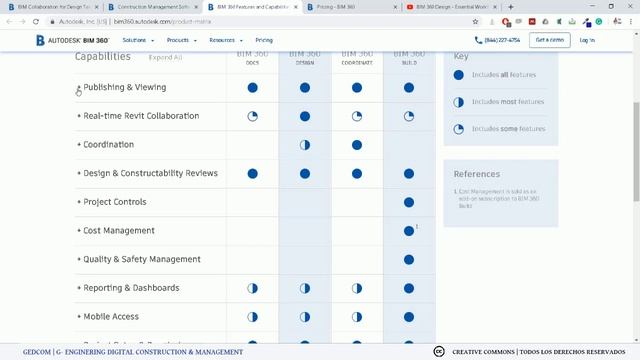The height and width of the screenshot is (360, 640).
Task: Reload the current page
Action: [36, 22]
